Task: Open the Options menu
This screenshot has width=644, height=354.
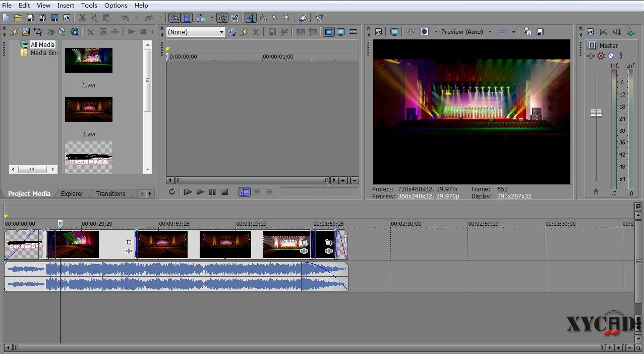Action: click(116, 5)
